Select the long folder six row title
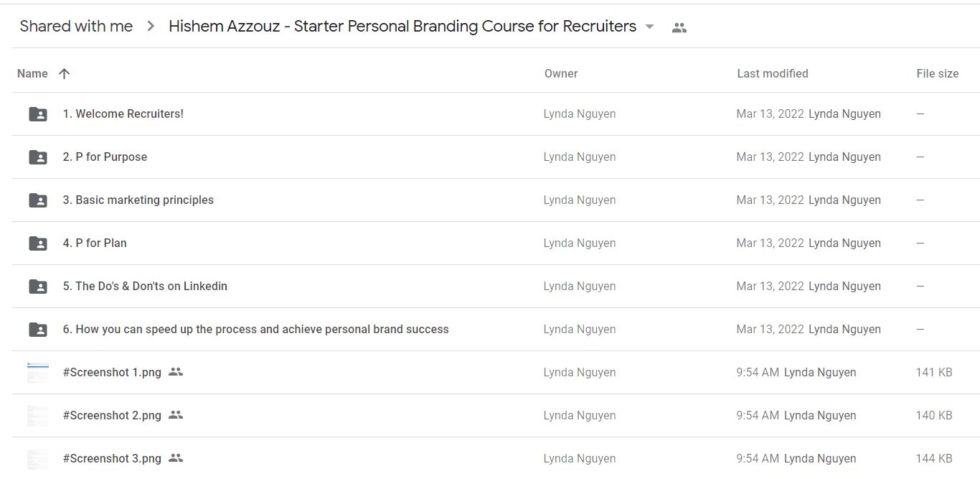 tap(255, 329)
